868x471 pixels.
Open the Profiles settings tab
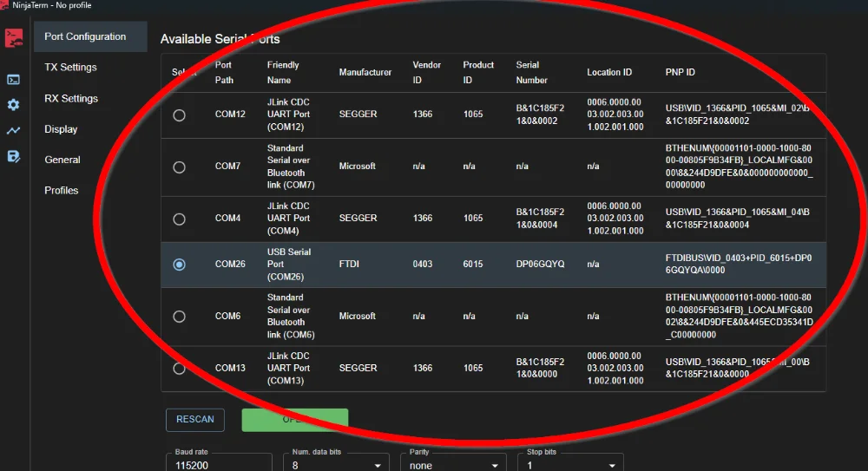coord(61,191)
